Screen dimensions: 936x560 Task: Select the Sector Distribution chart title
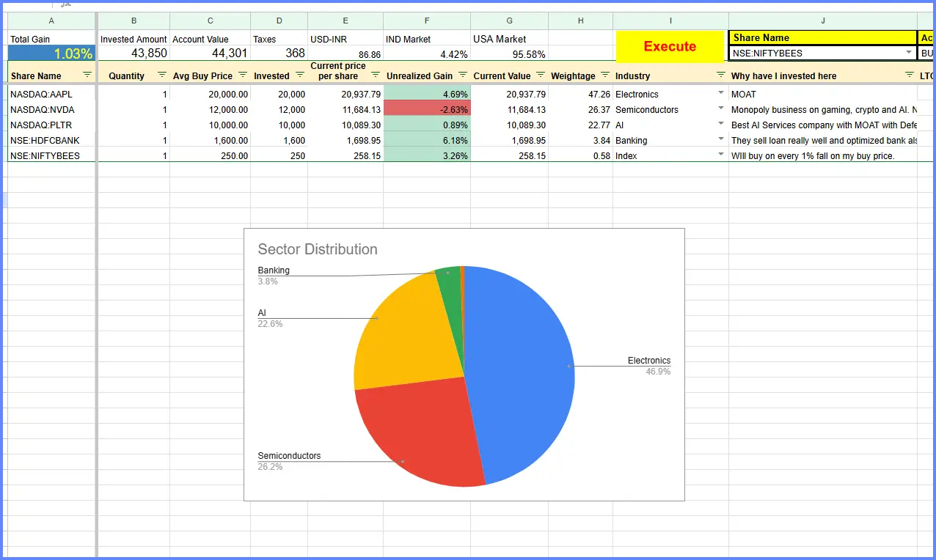318,249
